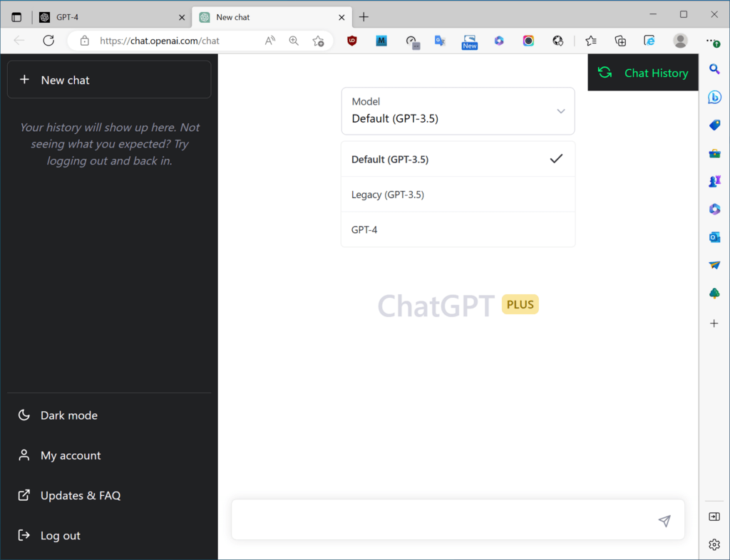Viewport: 730px width, 560px height.
Task: Click the Read Aloud icon in address bar
Action: point(269,41)
